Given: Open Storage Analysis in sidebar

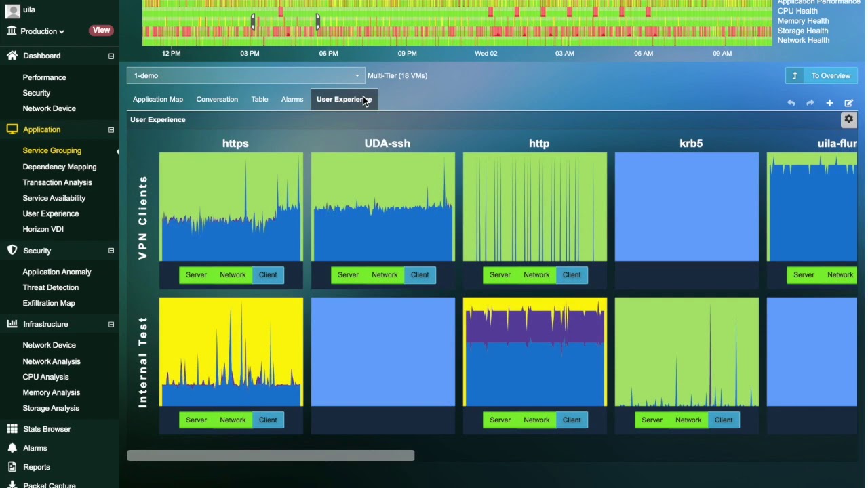Looking at the screenshot, I should (x=51, y=408).
